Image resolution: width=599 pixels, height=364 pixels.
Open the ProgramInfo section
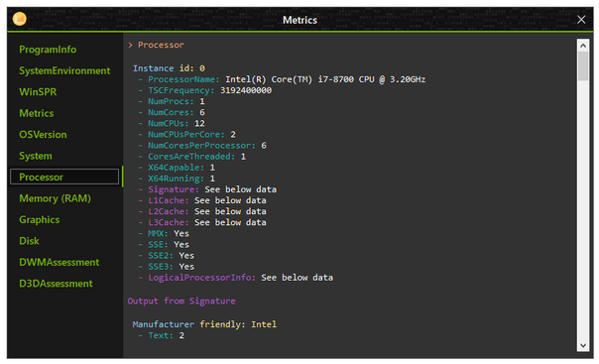[x=48, y=50]
